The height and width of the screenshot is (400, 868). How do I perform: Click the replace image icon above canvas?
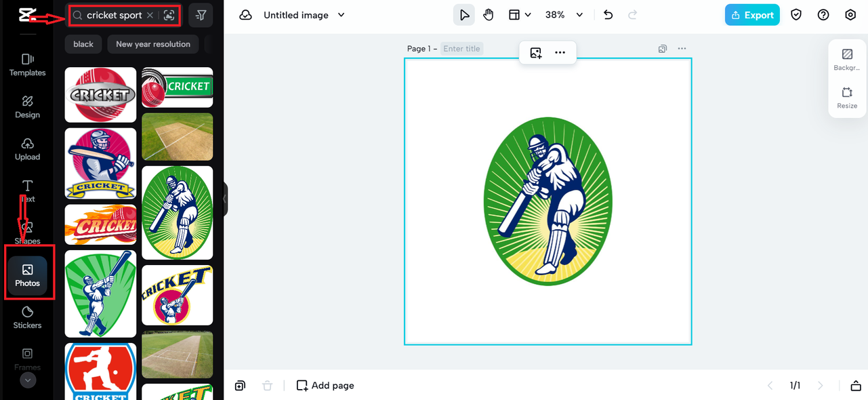[536, 53]
